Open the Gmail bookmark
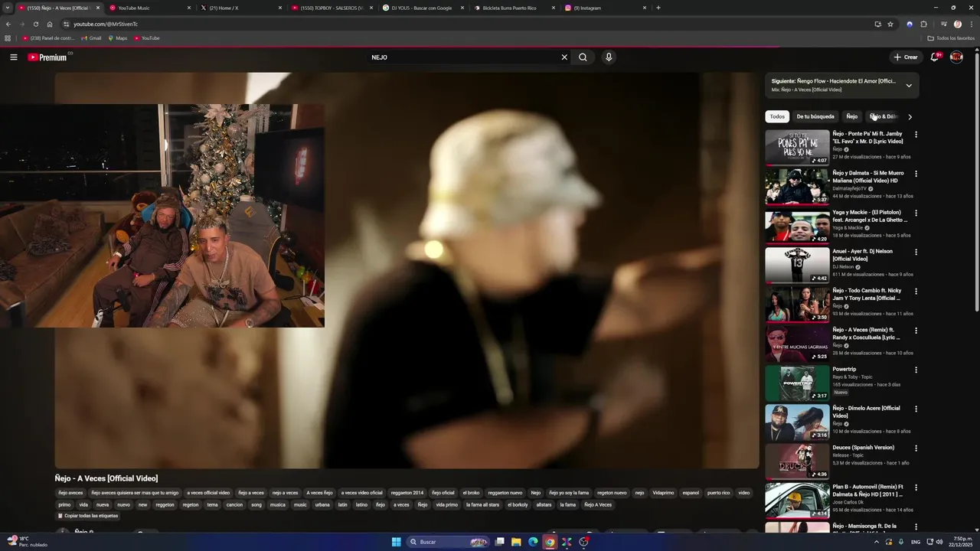980x551 pixels. pos(91,38)
